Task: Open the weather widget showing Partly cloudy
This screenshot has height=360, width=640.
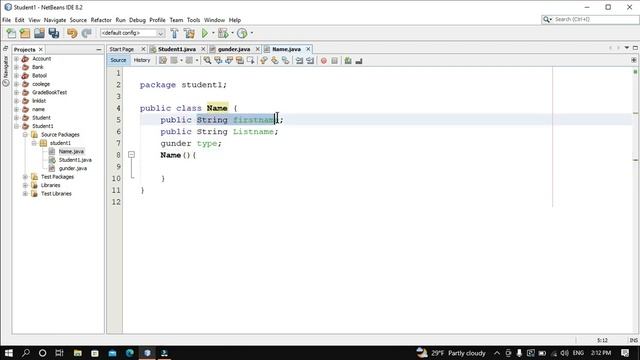Action: click(451, 353)
